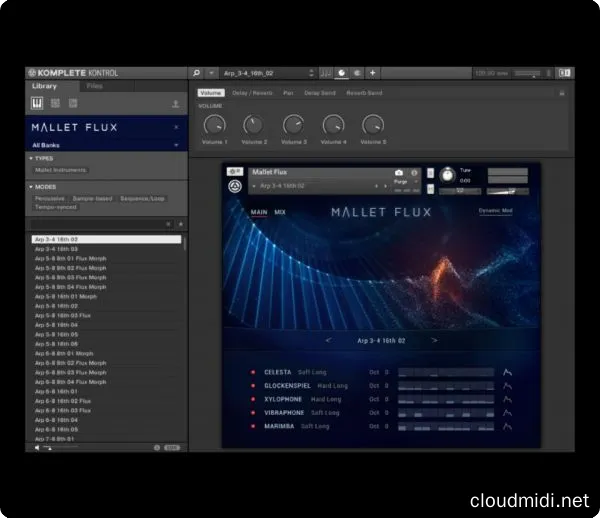Click the Tune knob in instrument header
The image size is (600, 518).
(x=447, y=175)
